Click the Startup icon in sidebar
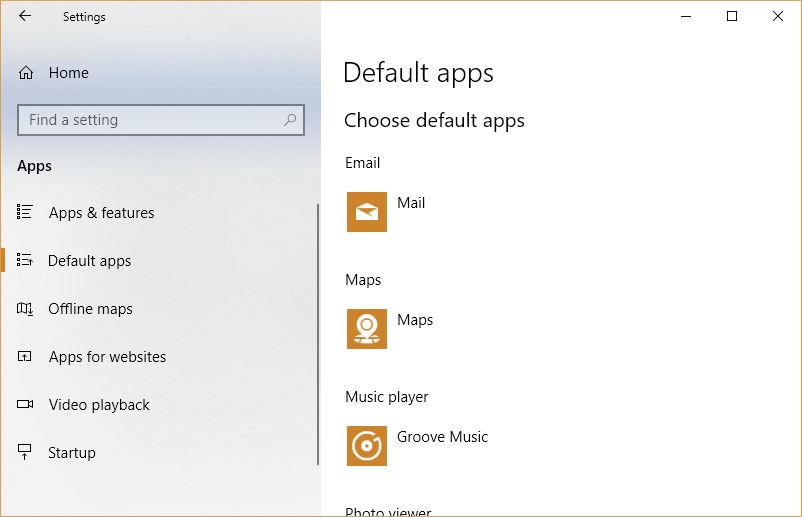The height and width of the screenshot is (517, 802). 25,452
